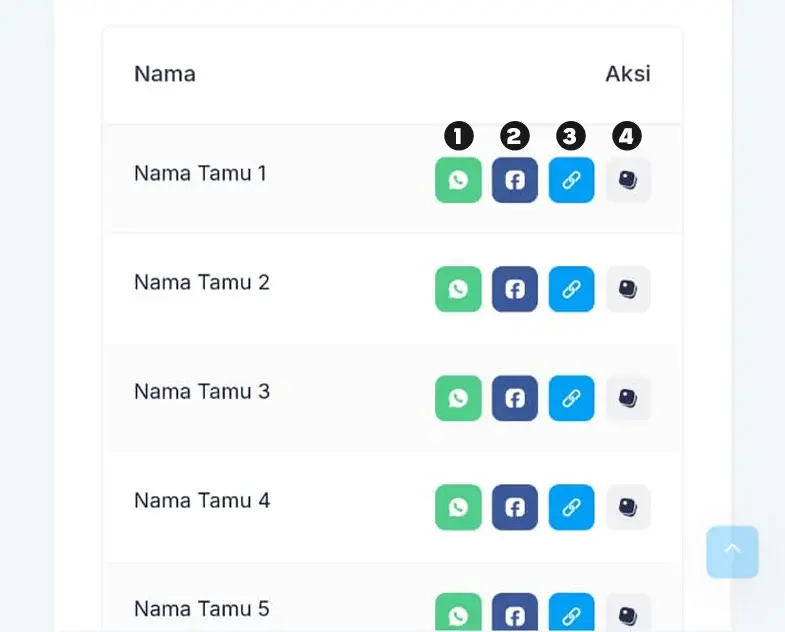Click blue link icon for Nama Tamu 3
The height and width of the screenshot is (632, 785).
(571, 398)
